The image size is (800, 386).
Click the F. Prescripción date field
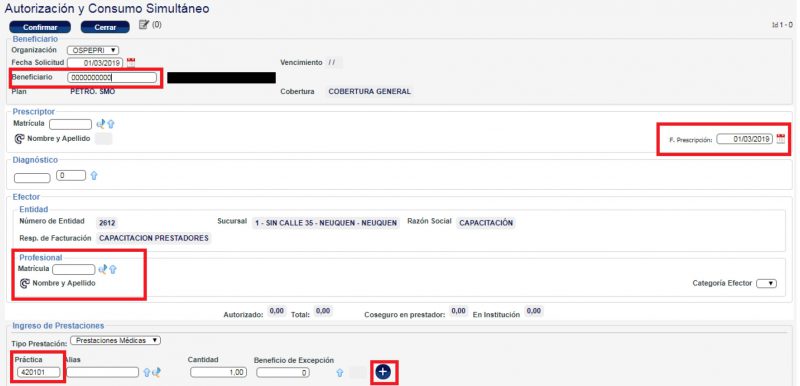coord(744,139)
